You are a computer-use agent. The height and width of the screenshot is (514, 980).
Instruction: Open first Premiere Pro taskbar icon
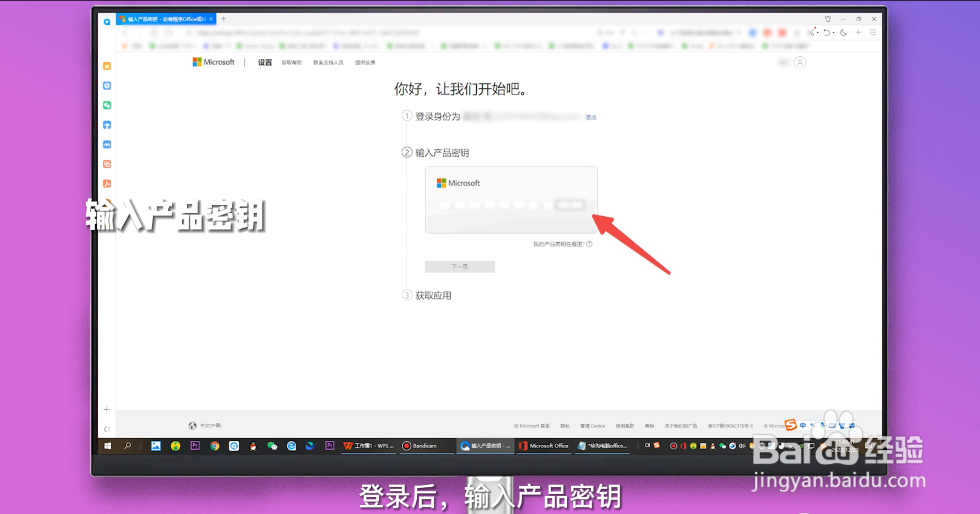(x=195, y=446)
